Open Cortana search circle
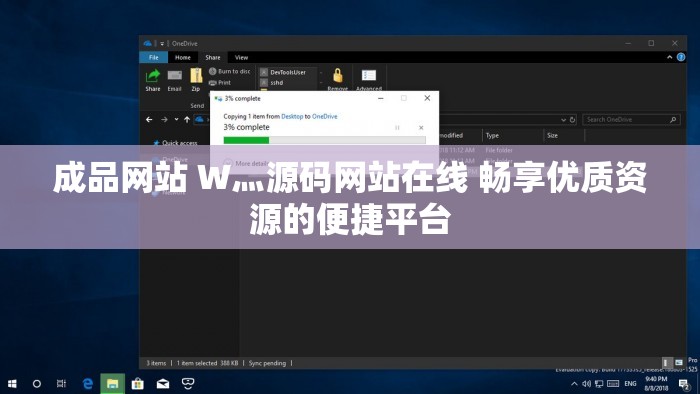Screen dimensions: 700x394 (x=37, y=384)
